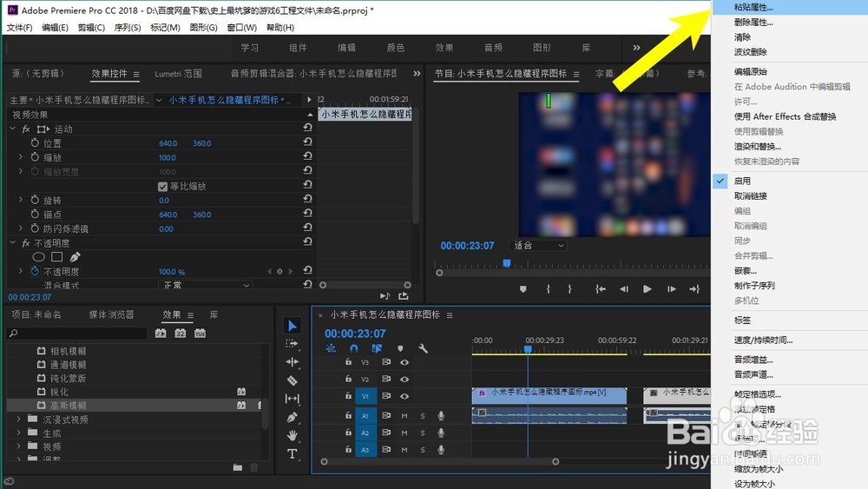
Task: Click 32-bit color effects filter icon
Action: pos(181,334)
